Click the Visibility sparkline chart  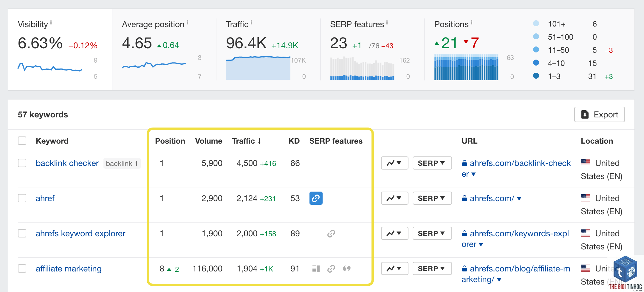(x=50, y=67)
